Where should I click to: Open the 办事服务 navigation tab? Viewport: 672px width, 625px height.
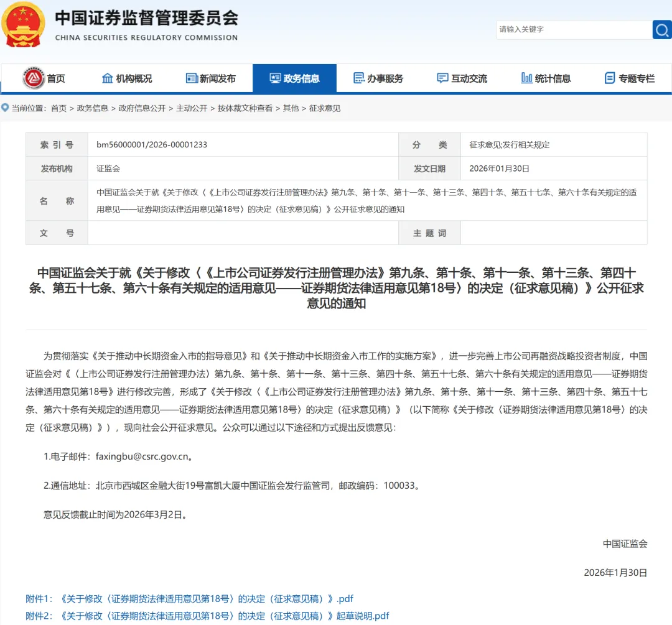tap(378, 78)
